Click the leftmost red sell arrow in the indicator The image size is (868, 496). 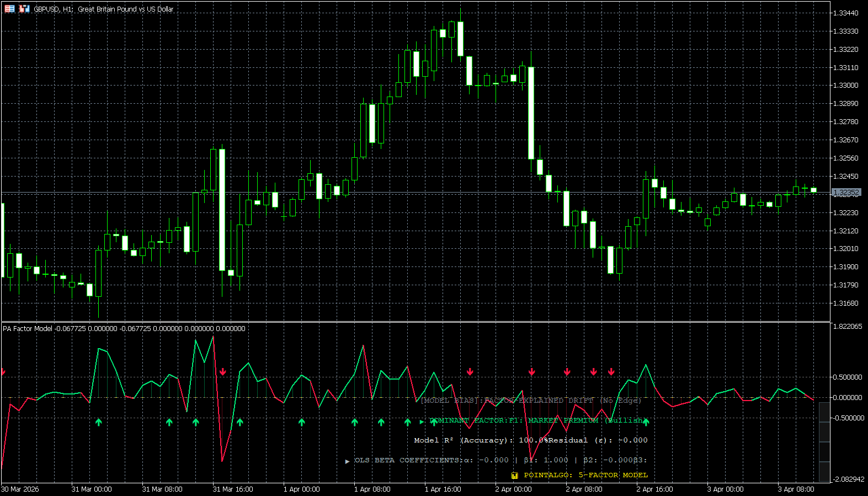click(x=3, y=372)
